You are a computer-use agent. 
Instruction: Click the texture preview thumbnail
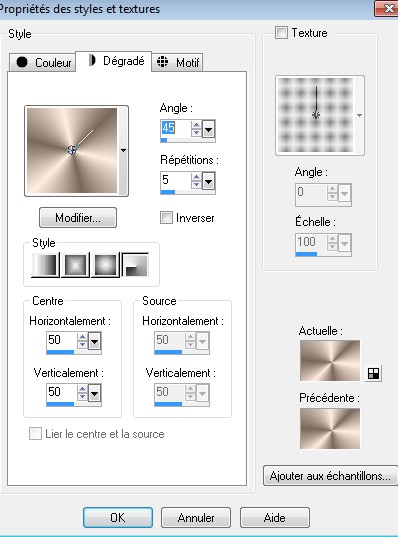(315, 115)
